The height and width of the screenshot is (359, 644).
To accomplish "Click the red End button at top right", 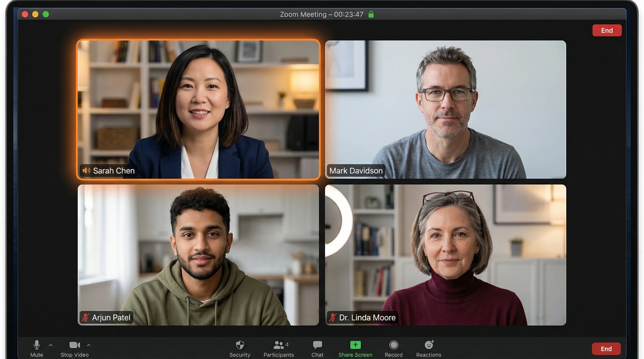I will pos(607,30).
